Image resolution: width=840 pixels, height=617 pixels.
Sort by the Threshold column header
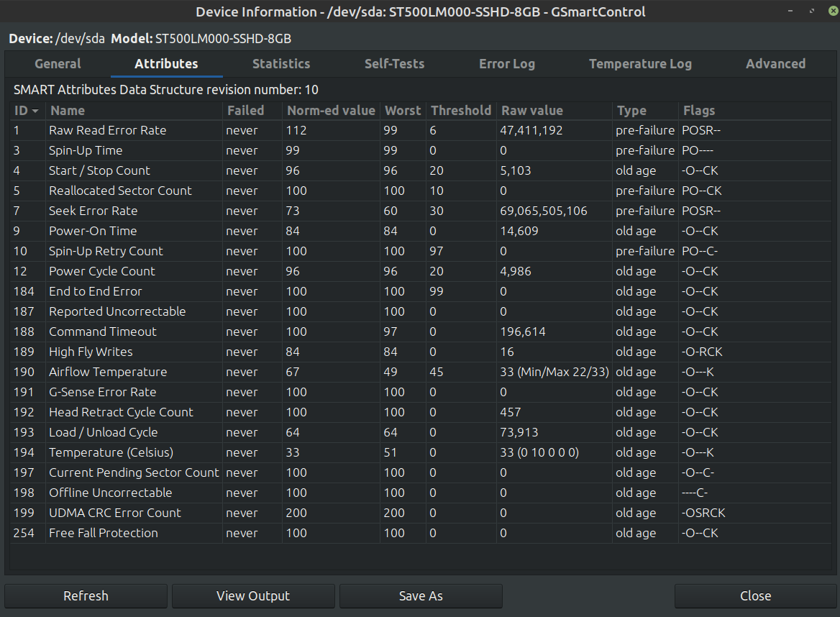point(461,110)
